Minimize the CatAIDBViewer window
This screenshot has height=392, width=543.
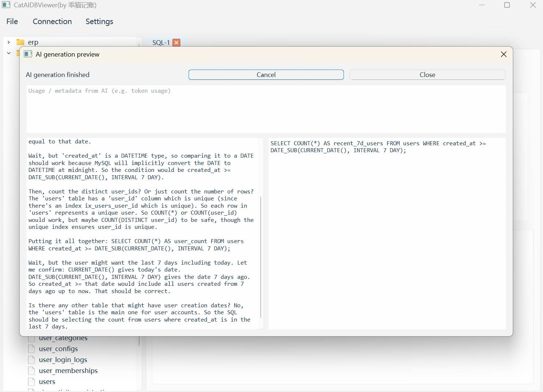(x=482, y=5)
